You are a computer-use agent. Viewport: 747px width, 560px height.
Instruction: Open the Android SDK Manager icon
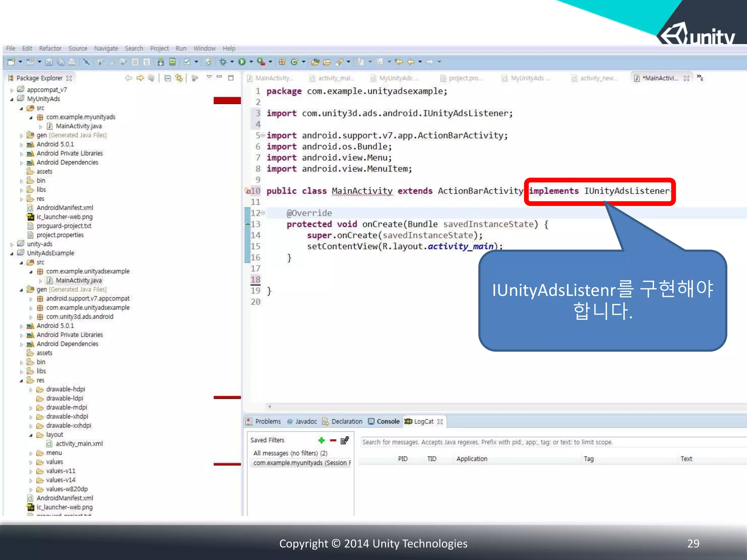160,62
